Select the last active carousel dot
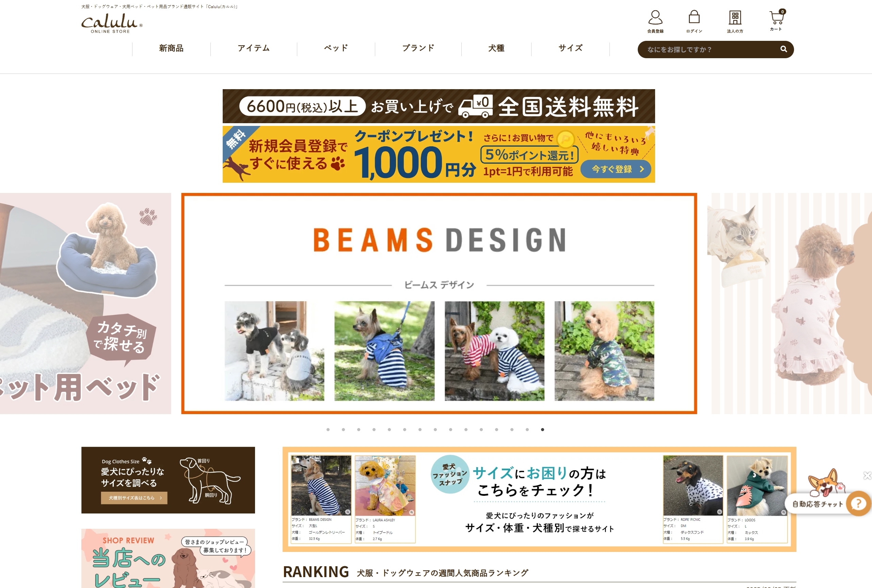872x588 pixels. point(542,429)
